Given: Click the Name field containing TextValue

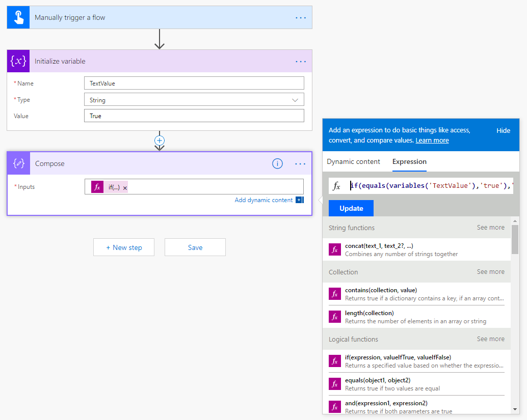Looking at the screenshot, I should 194,83.
